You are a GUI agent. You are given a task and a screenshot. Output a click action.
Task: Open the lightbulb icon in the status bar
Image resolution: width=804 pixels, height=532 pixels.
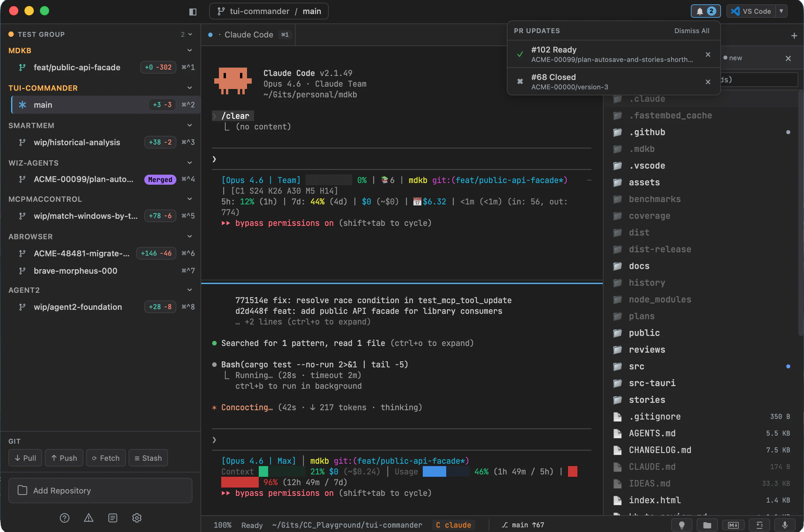tap(682, 524)
